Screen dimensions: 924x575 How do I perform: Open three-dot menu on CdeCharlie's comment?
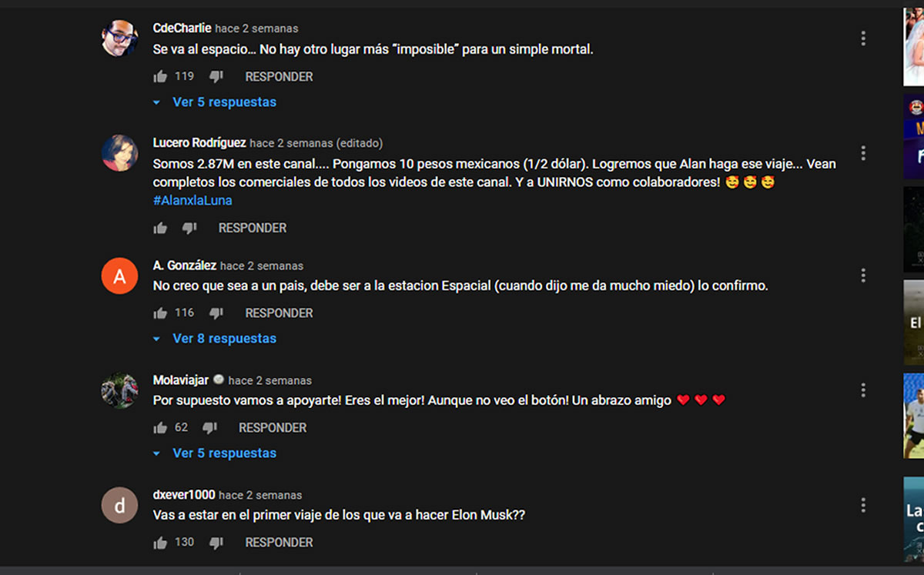(x=863, y=38)
